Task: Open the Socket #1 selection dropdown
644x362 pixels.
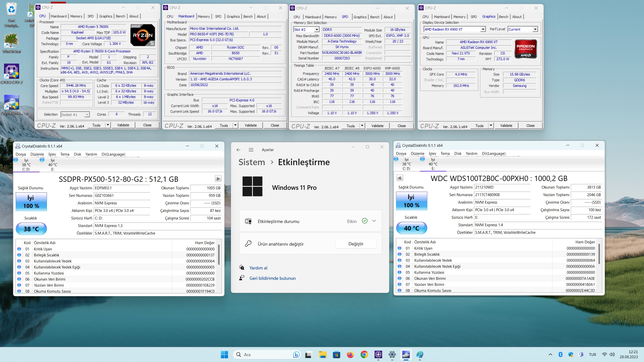Action: coord(87,115)
